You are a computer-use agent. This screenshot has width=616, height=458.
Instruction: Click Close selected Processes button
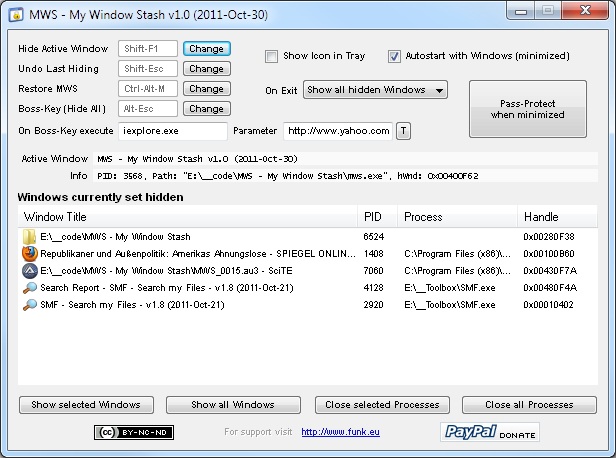382,405
